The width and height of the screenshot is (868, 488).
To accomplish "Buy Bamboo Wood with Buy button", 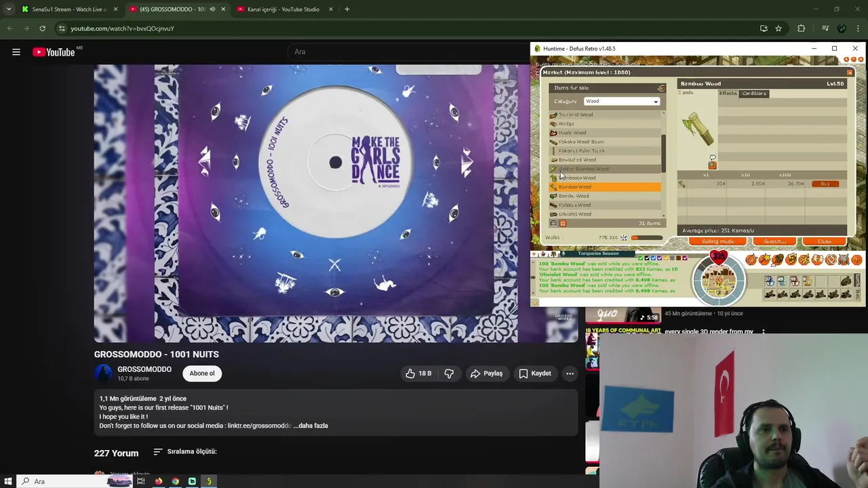I will tap(825, 184).
